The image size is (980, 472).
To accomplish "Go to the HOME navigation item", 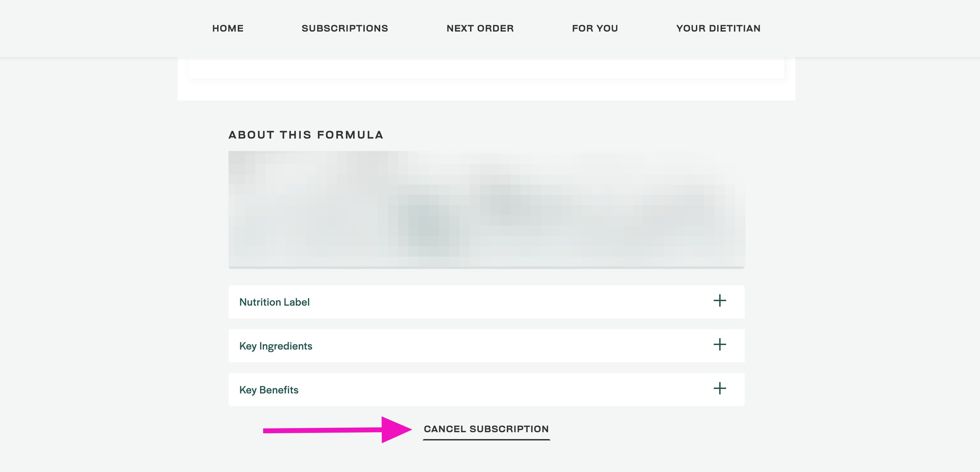I will pos(228,28).
